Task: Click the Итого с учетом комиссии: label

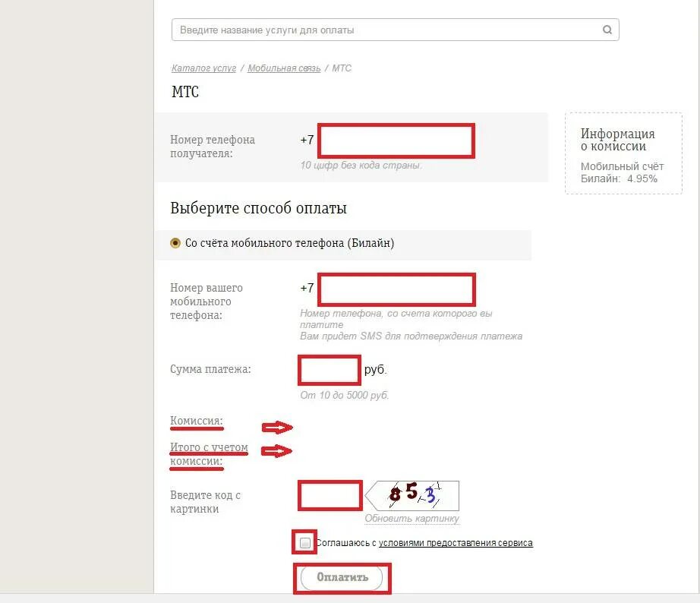Action: [209, 454]
